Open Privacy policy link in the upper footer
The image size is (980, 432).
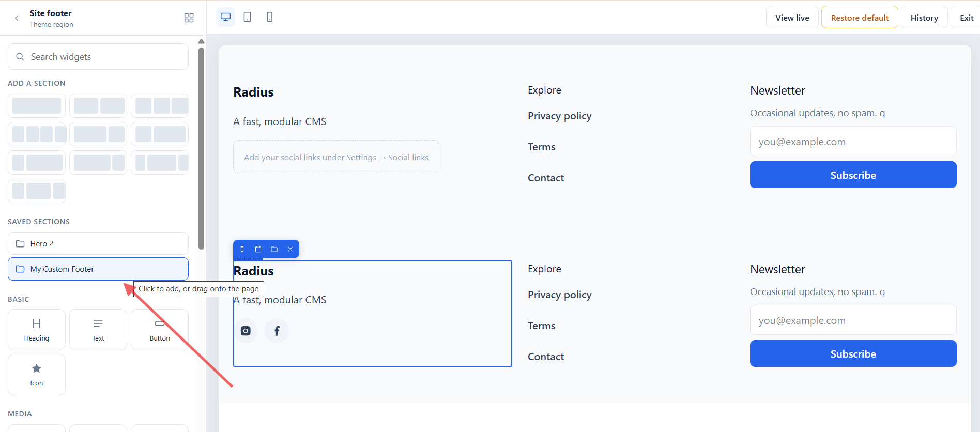(x=559, y=116)
